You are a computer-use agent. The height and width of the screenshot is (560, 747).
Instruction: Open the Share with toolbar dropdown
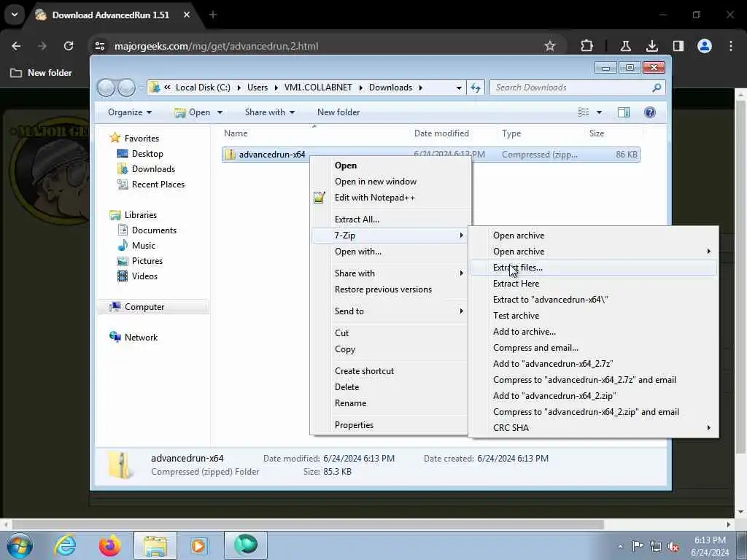tap(270, 112)
